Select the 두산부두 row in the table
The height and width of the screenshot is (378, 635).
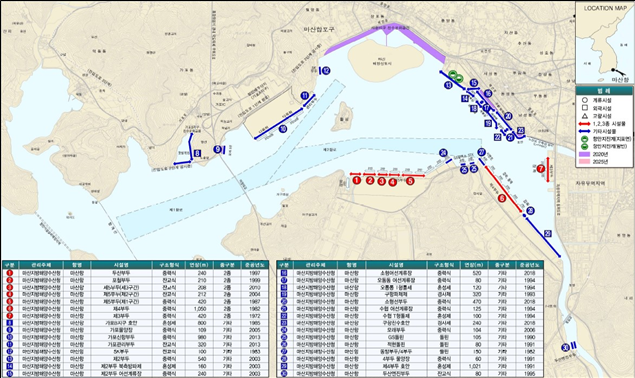(x=136, y=273)
